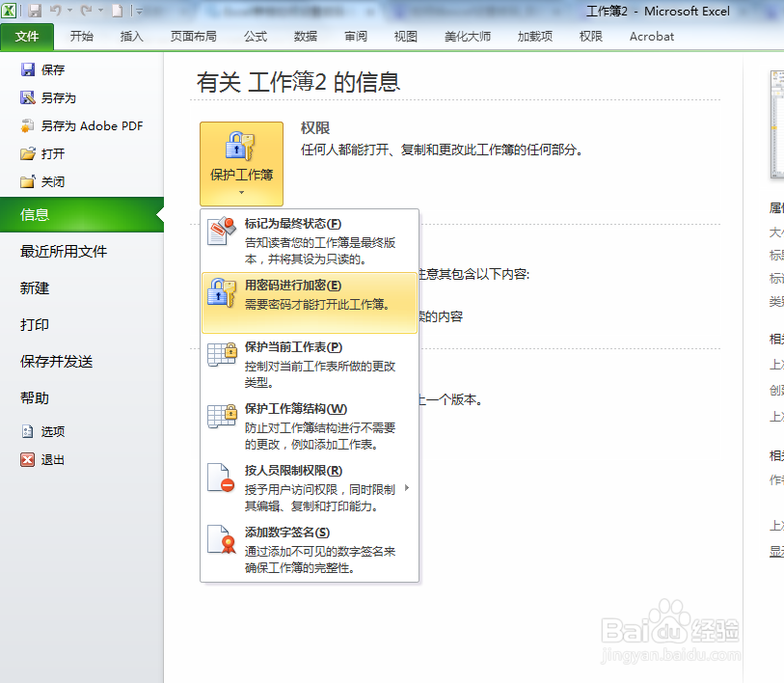
Task: Open the 文件 tab
Action: (27, 37)
